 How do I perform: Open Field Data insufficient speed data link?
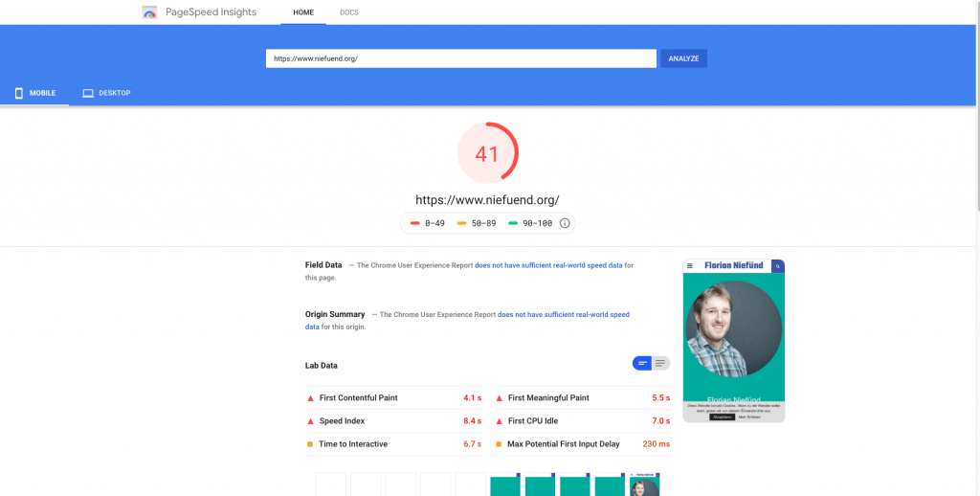[x=548, y=265]
